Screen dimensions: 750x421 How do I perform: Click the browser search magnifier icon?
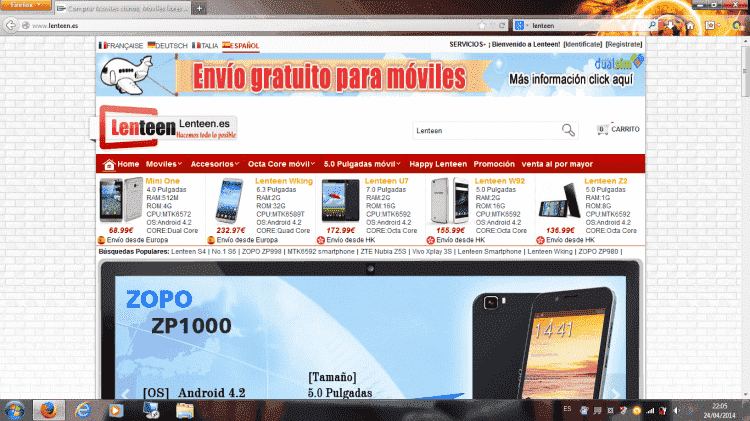tap(651, 25)
